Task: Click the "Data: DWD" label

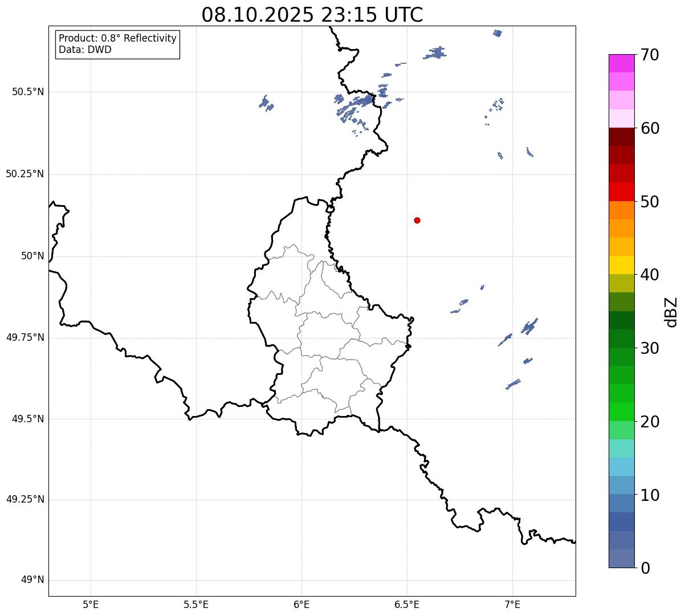Action: tap(85, 50)
